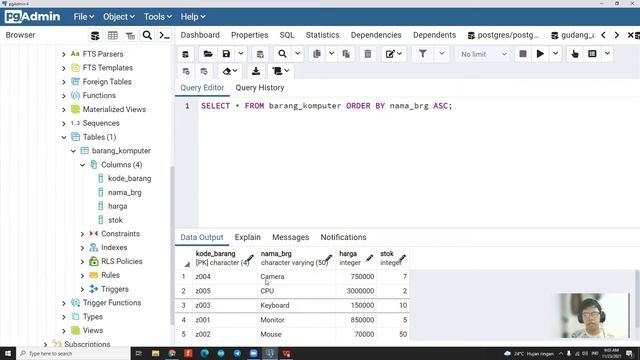
Task: Click the taskbar search box
Action: (73, 353)
